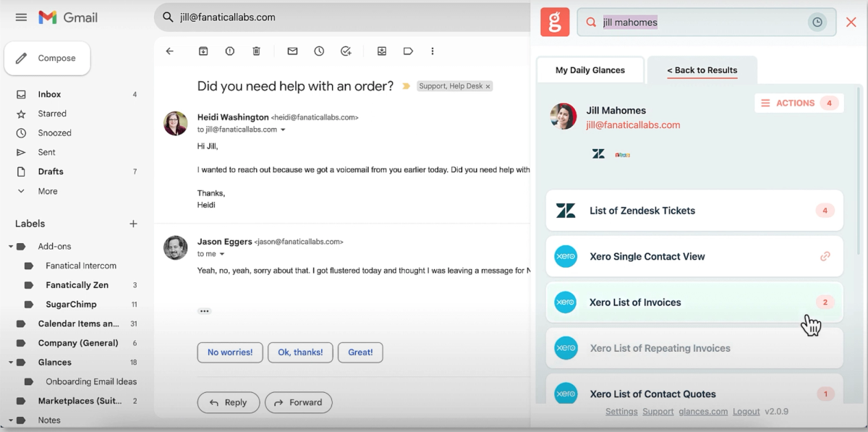Collapse the Add-ons label group
Viewport: 868px width, 432px height.
tap(11, 247)
